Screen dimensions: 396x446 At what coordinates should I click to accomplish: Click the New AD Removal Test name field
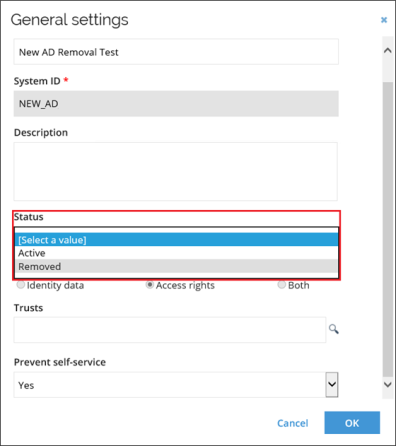pyautogui.click(x=176, y=52)
